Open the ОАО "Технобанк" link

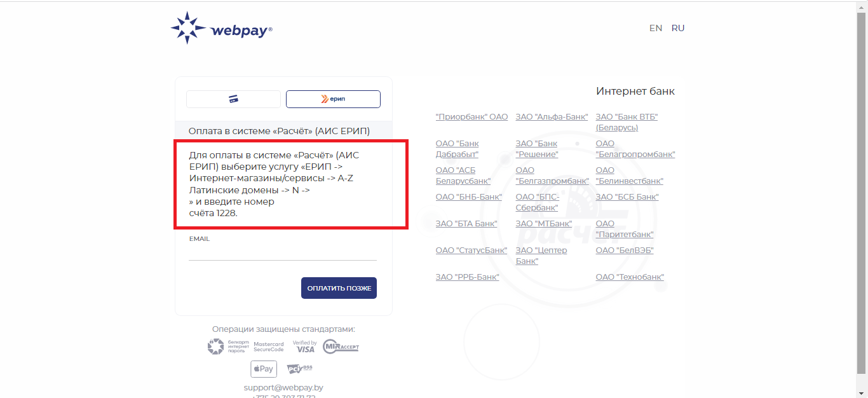tap(630, 277)
